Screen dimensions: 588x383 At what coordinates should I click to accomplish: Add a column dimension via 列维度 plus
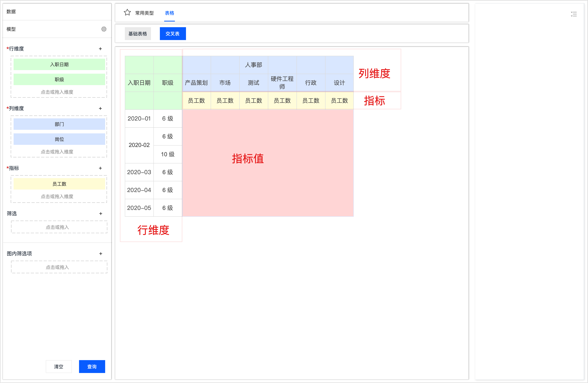coord(100,109)
